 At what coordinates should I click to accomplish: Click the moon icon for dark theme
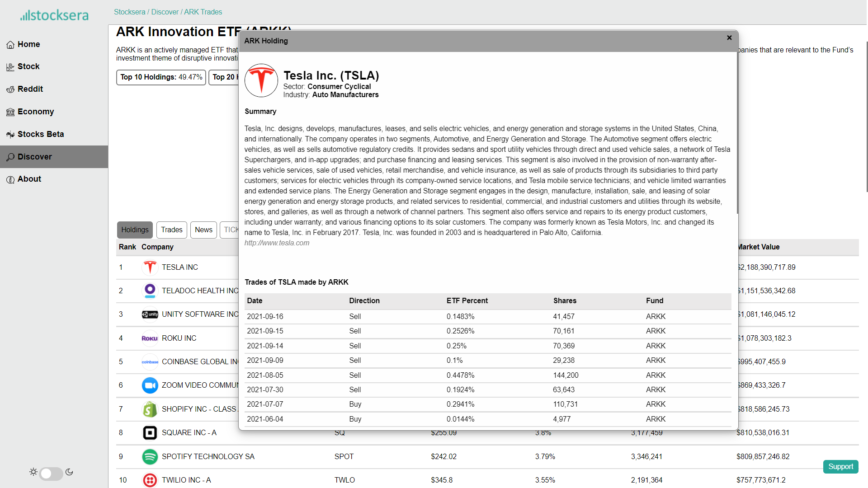click(x=69, y=472)
